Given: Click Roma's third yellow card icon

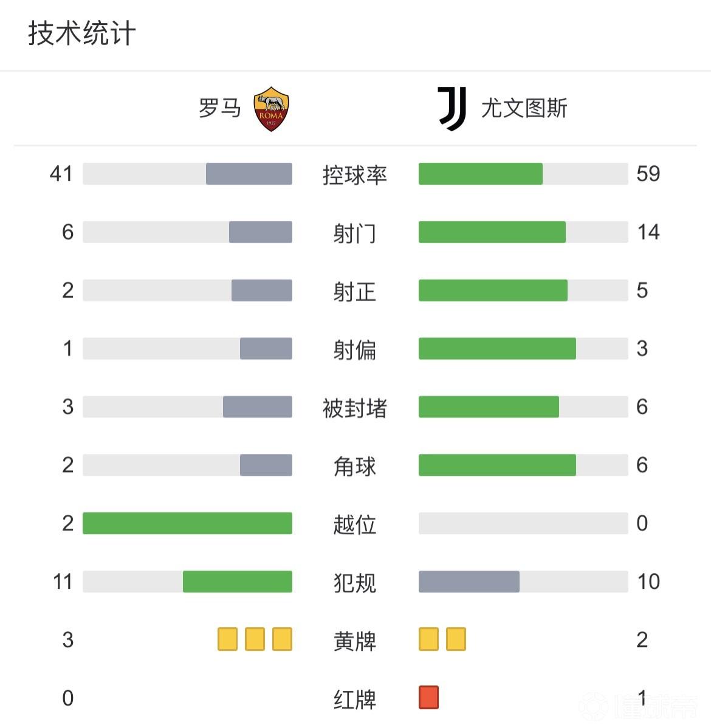Looking at the screenshot, I should pos(282,639).
